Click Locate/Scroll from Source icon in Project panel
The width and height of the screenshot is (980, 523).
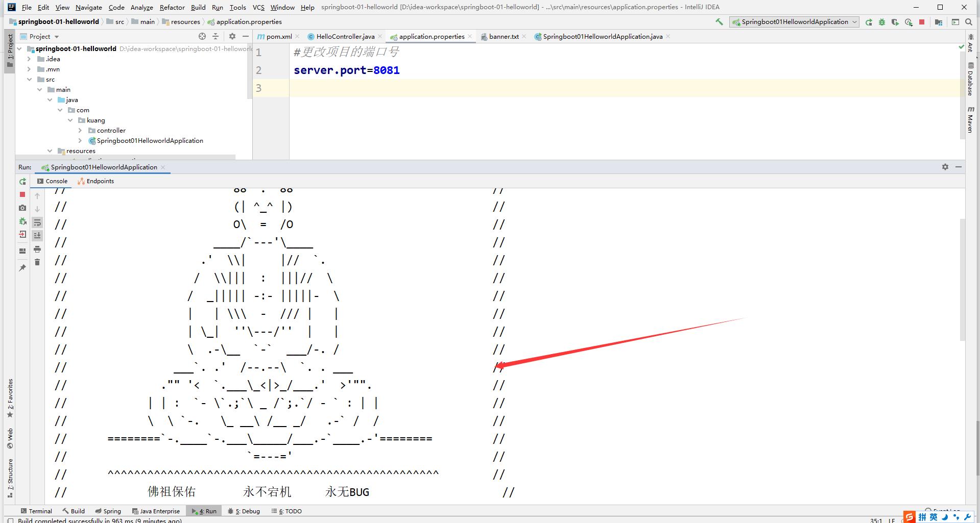202,36
